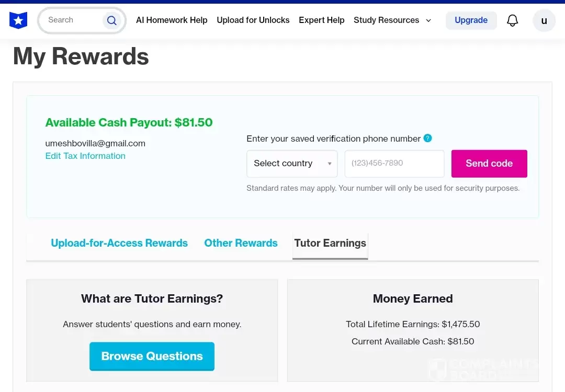The image size is (565, 392).
Task: Open the Select country dropdown
Action: click(292, 164)
